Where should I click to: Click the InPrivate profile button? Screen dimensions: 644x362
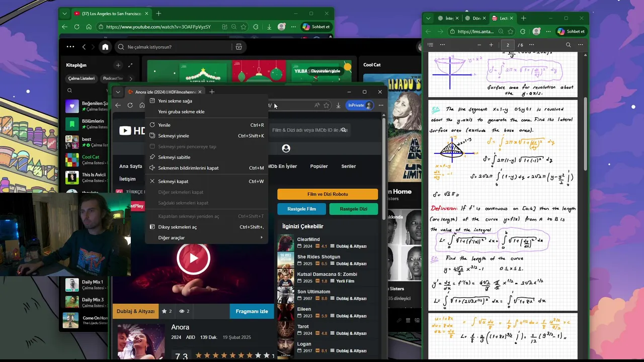pos(360,105)
